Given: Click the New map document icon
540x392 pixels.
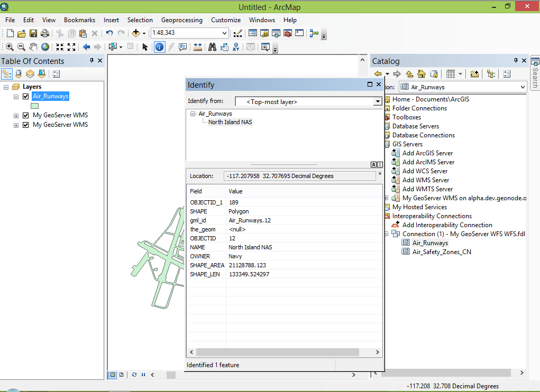Looking at the screenshot, I should click(x=11, y=33).
